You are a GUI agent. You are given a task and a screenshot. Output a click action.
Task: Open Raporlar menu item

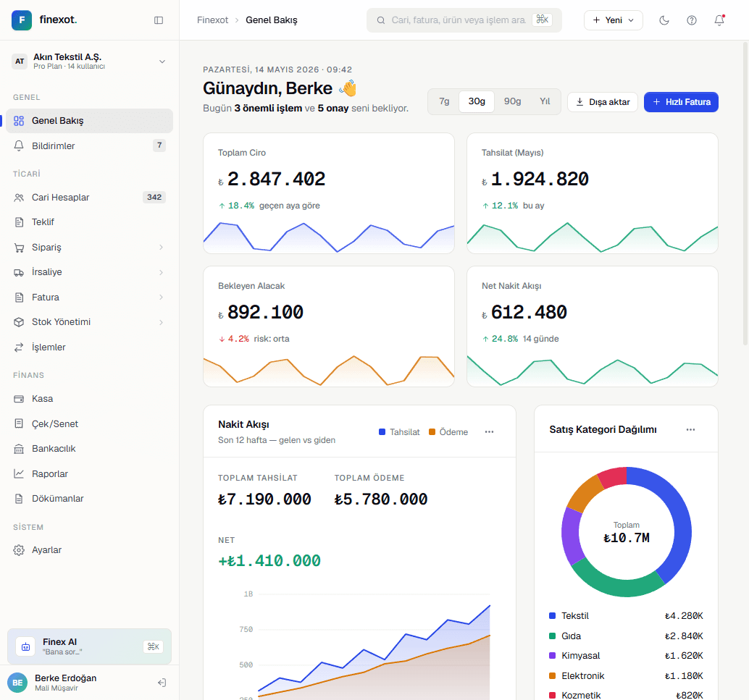(89, 473)
